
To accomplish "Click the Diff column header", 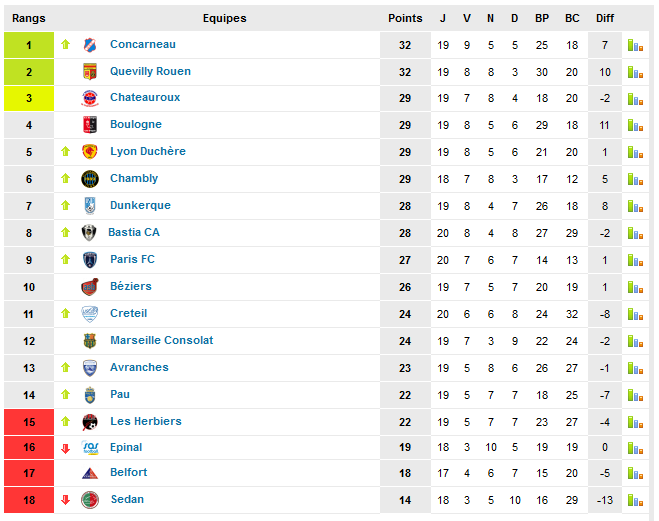I will (605, 18).
